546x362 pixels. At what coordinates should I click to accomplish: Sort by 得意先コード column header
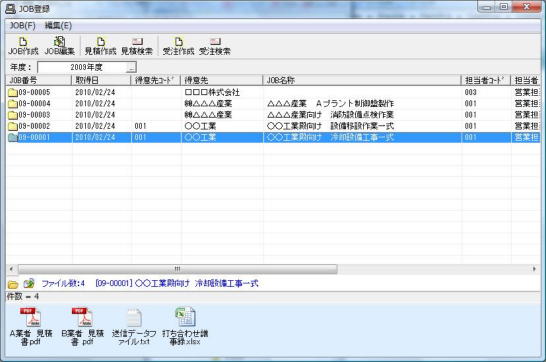tap(156, 80)
